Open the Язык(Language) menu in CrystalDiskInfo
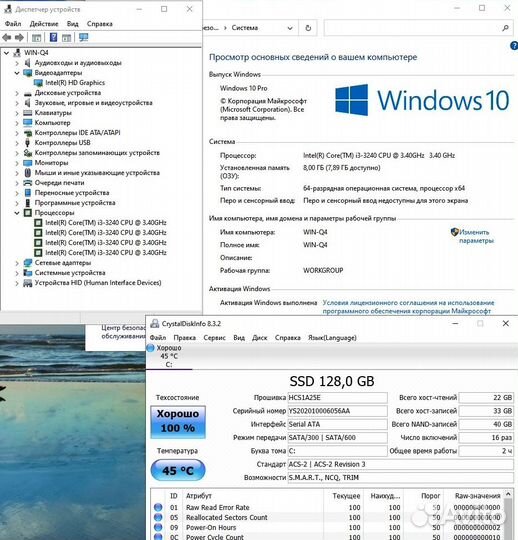Screen dimensions: 518x540 332,338
